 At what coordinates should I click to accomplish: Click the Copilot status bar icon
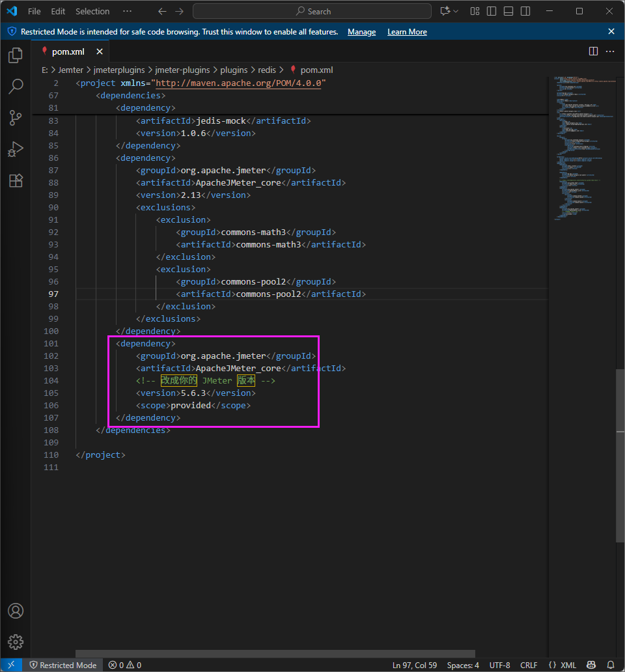coord(591,665)
